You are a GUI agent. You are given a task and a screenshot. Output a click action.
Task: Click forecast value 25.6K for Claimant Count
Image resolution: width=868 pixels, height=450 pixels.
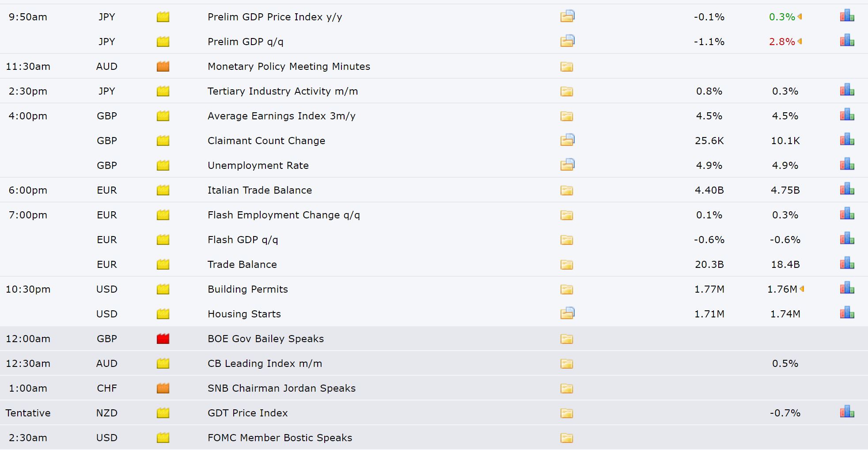tap(709, 141)
